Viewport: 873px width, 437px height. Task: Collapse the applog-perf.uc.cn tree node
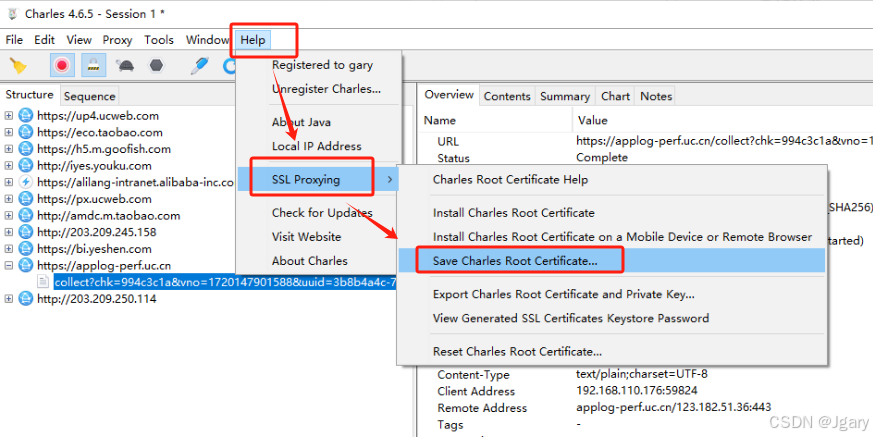pos(9,266)
